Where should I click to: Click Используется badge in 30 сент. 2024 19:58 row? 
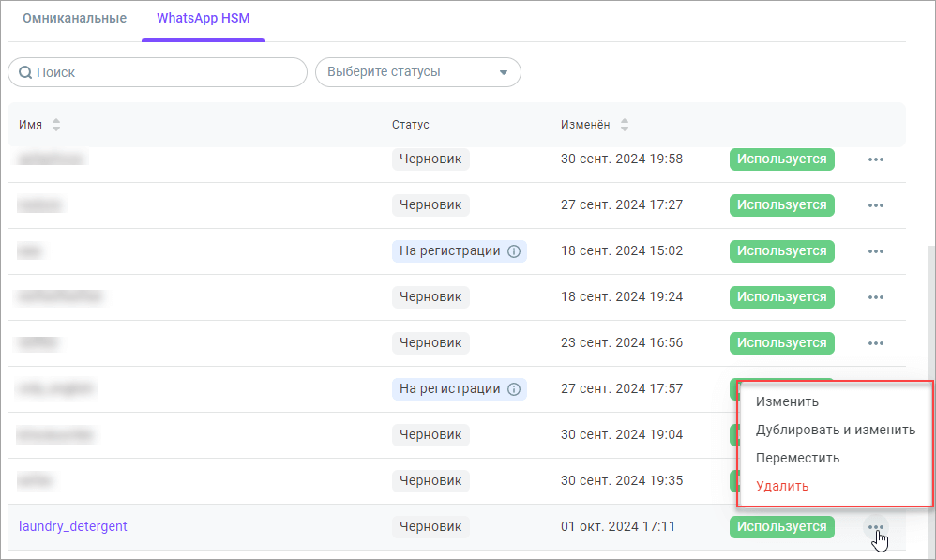(x=781, y=159)
